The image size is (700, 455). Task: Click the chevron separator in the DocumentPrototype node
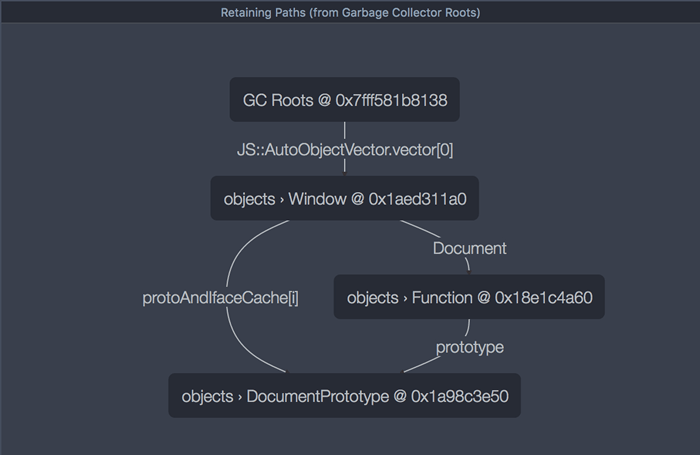click(x=240, y=397)
